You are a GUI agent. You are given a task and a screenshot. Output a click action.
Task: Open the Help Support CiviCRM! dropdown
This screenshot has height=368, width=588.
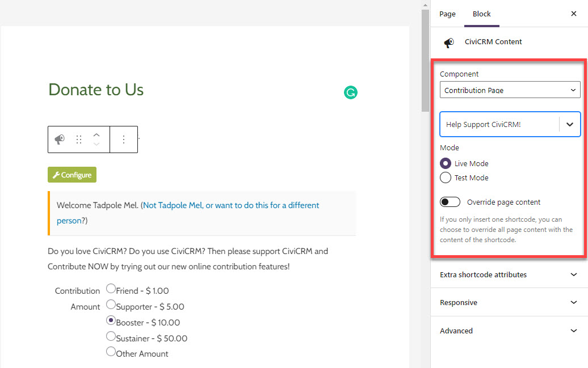click(510, 124)
